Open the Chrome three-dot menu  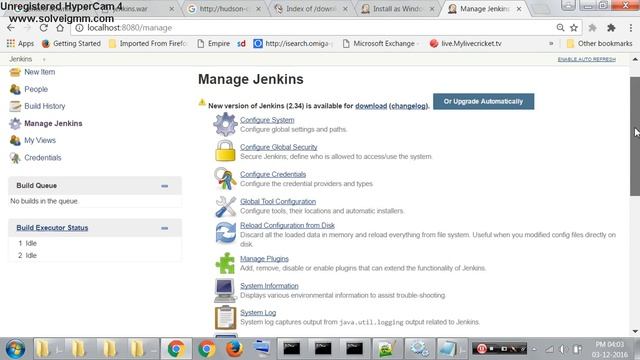point(630,28)
